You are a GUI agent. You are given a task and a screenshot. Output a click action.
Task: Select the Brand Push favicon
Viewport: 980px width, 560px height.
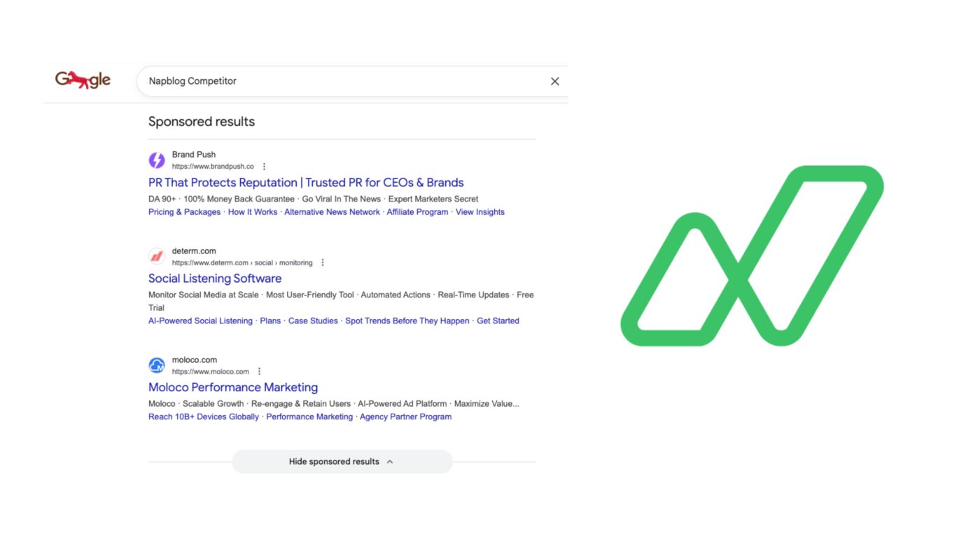point(156,160)
